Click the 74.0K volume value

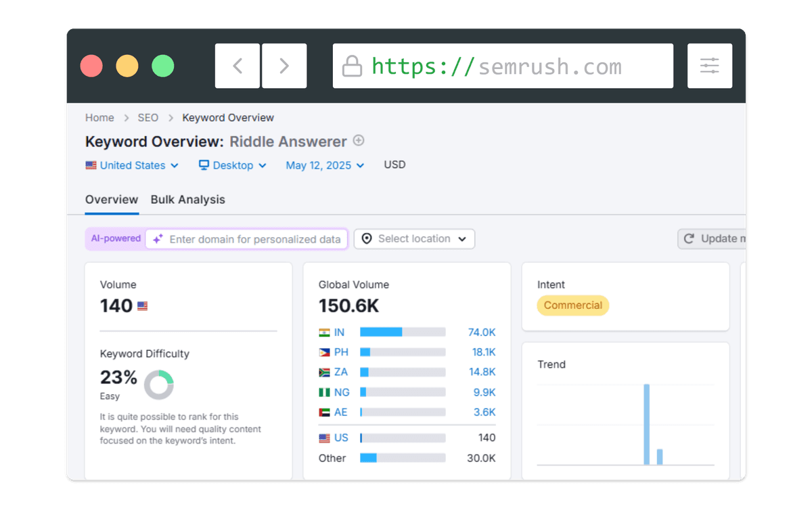[x=482, y=333]
